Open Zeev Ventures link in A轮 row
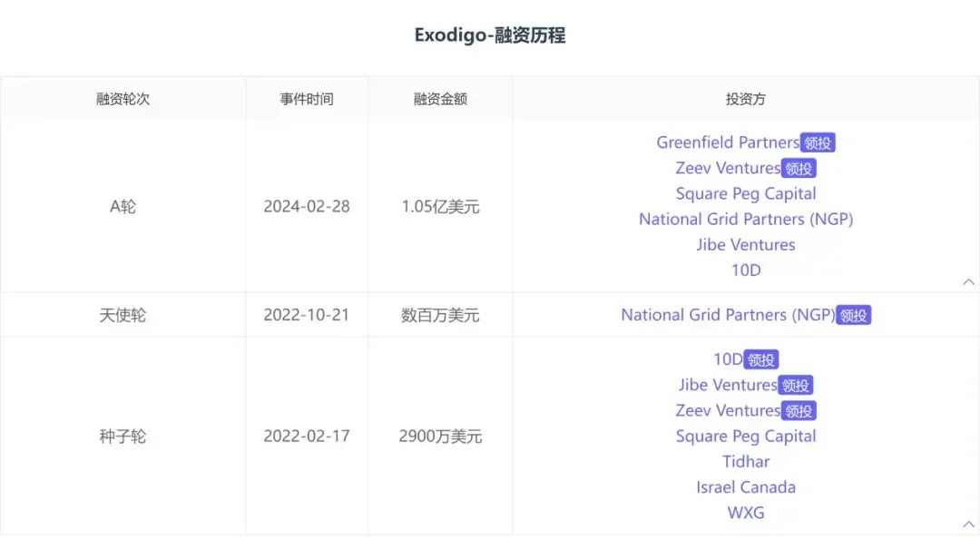 tap(728, 168)
